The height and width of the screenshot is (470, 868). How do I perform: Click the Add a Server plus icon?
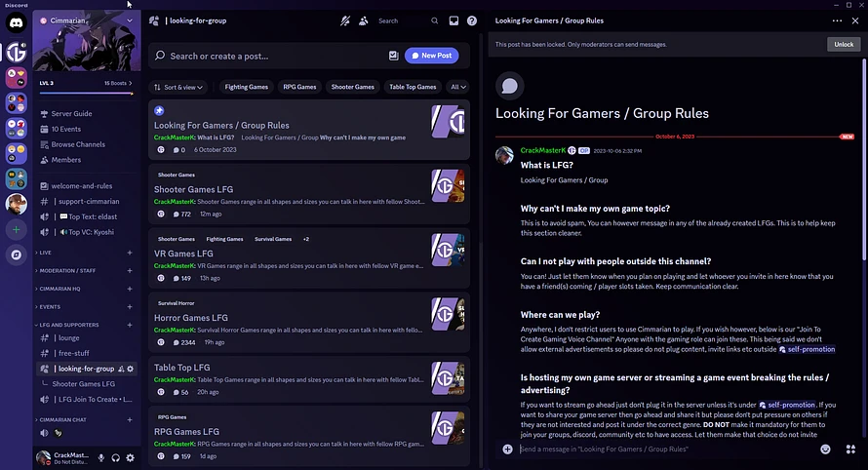(16, 230)
